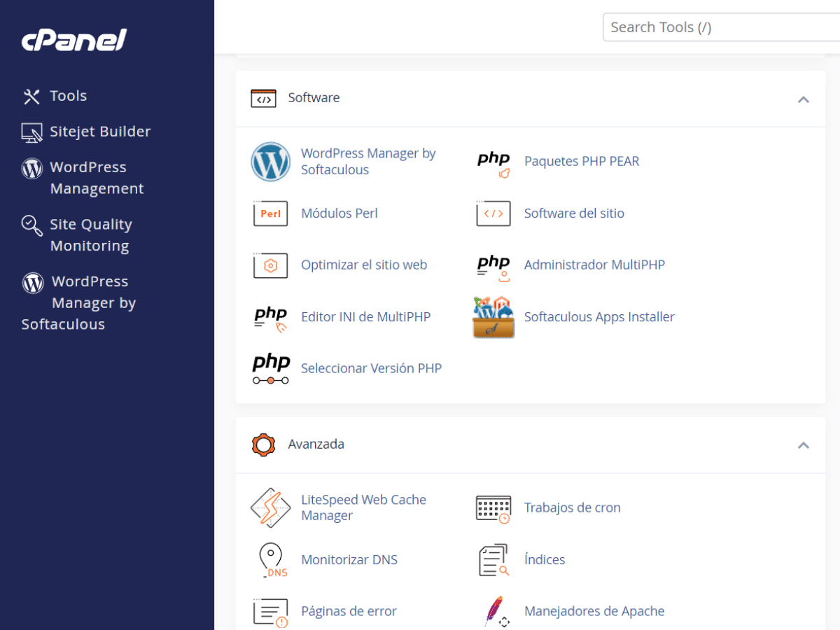
Task: Click the WordPress Manager by Softaculous icon
Action: pos(270,162)
